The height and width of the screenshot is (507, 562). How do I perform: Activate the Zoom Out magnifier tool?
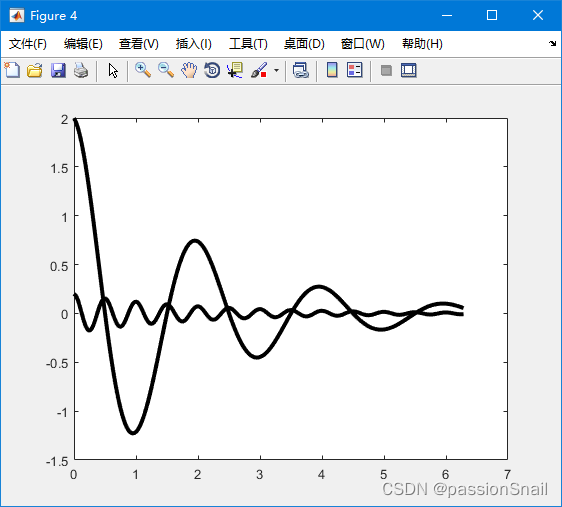click(x=166, y=70)
